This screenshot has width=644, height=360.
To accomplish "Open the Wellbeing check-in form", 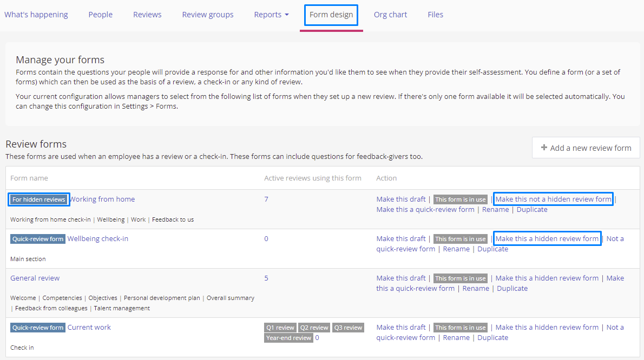I will click(98, 238).
